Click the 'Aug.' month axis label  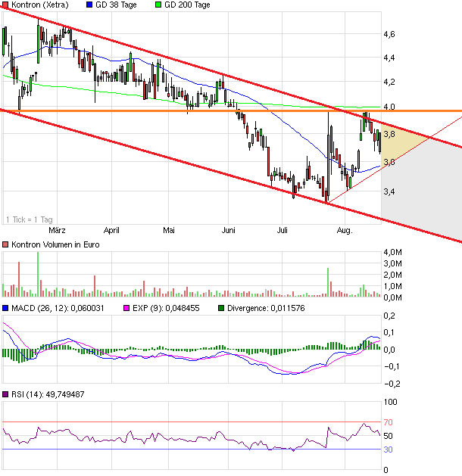(345, 230)
